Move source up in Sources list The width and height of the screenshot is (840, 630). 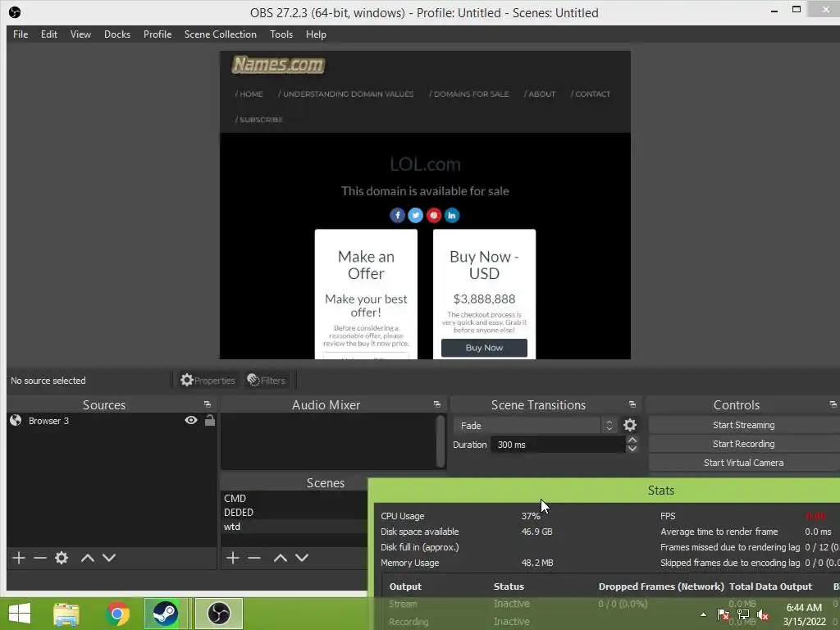tap(87, 558)
